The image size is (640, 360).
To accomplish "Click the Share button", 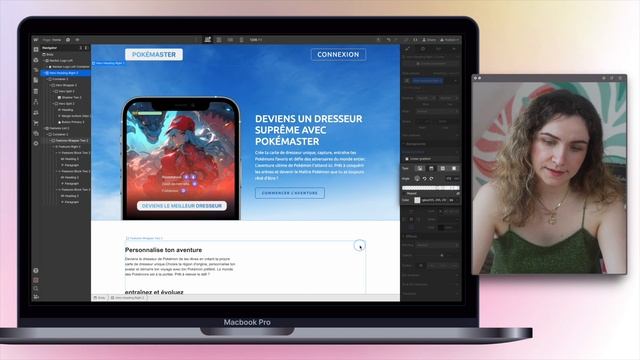I will click(429, 40).
